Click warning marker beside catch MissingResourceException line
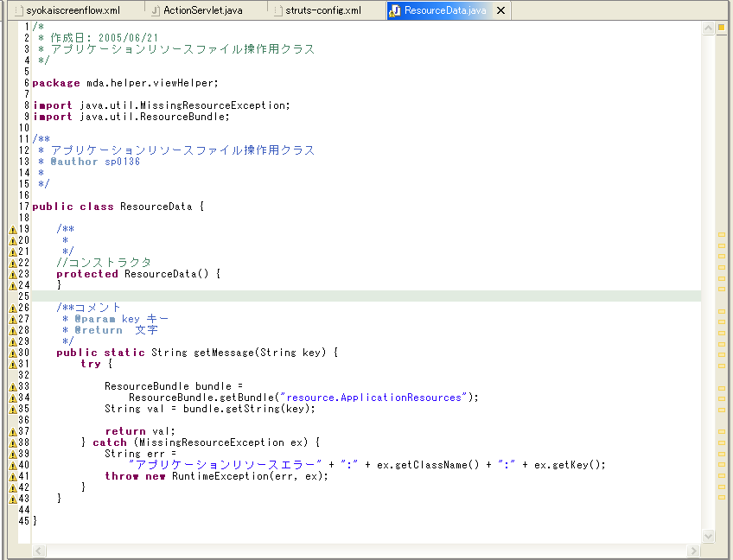The height and width of the screenshot is (560, 733). pyautogui.click(x=12, y=442)
